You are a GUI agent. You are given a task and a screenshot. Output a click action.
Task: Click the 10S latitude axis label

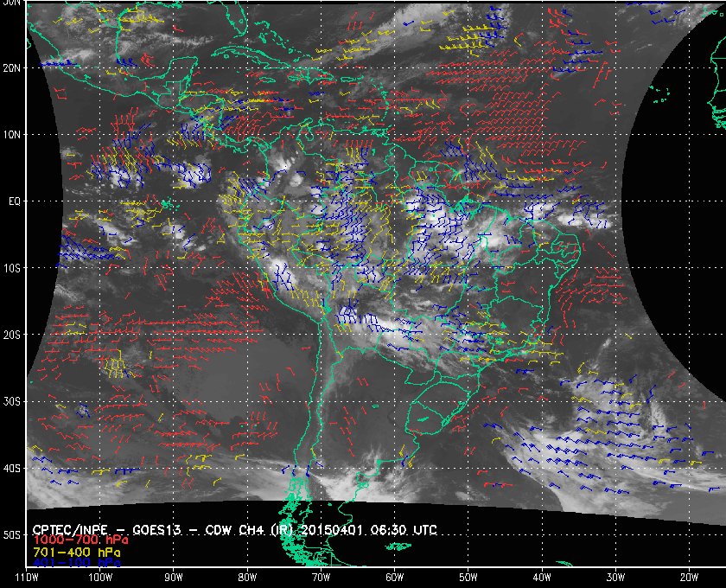click(11, 268)
